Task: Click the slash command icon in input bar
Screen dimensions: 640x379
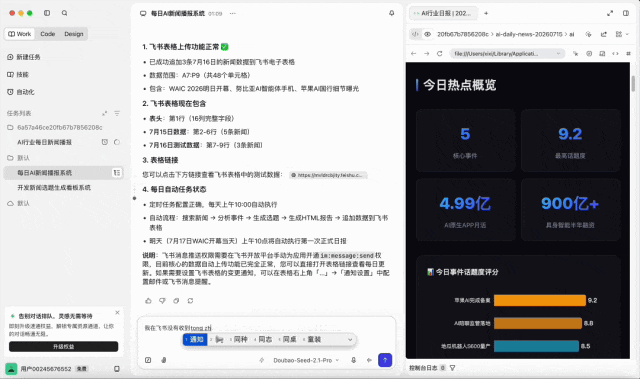Action: click(x=148, y=360)
